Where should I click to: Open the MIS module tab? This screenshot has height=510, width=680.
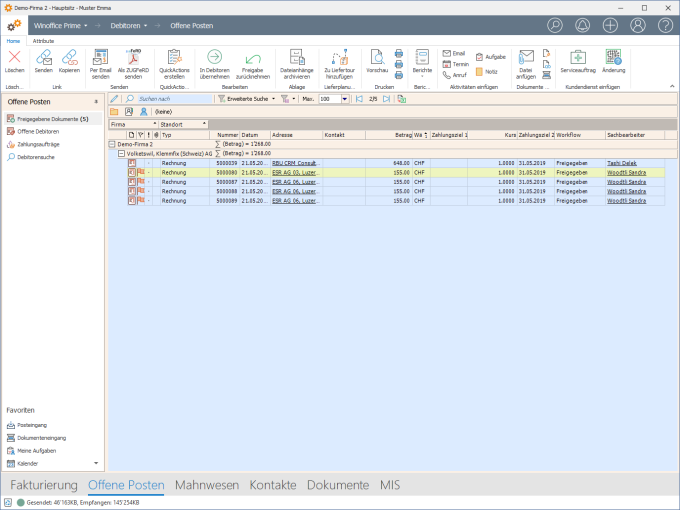390,485
